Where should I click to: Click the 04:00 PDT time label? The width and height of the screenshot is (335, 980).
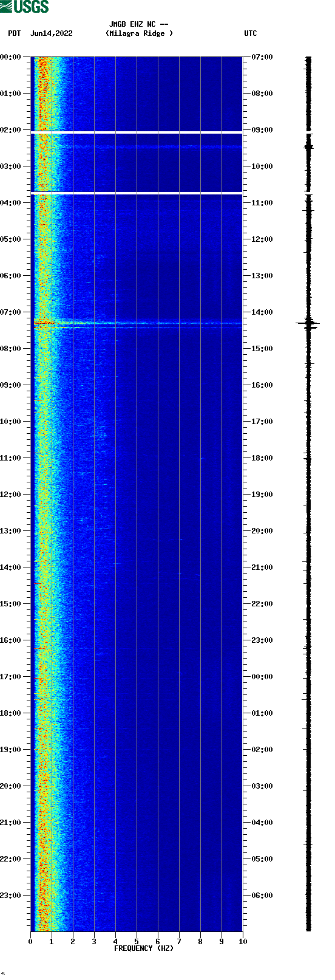pyautogui.click(x=11, y=203)
